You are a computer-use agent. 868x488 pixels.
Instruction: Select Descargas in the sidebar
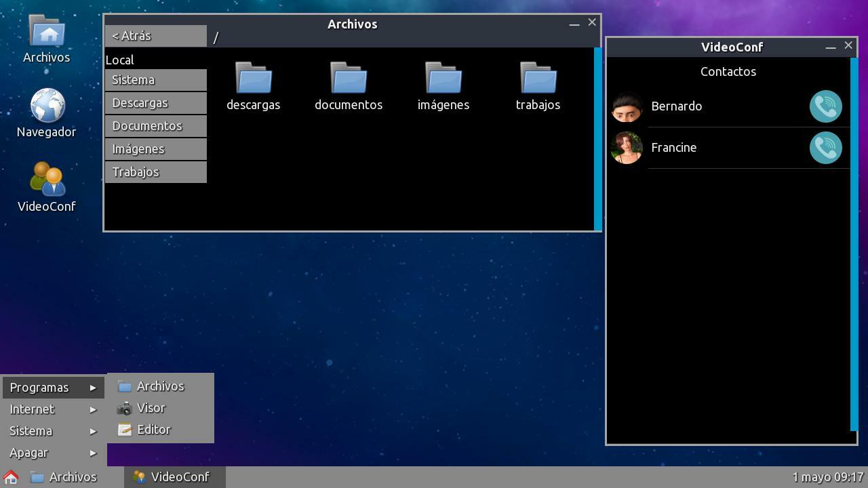[x=155, y=103]
